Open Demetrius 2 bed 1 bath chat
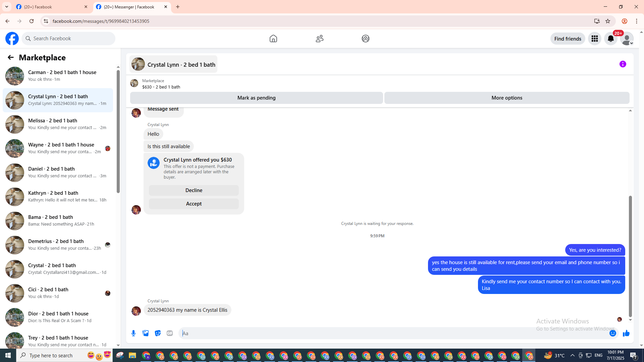644x362 pixels. pos(58,245)
